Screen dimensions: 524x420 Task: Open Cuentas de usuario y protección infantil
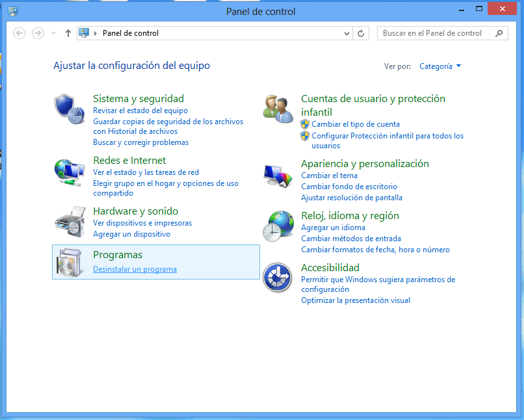click(x=373, y=105)
